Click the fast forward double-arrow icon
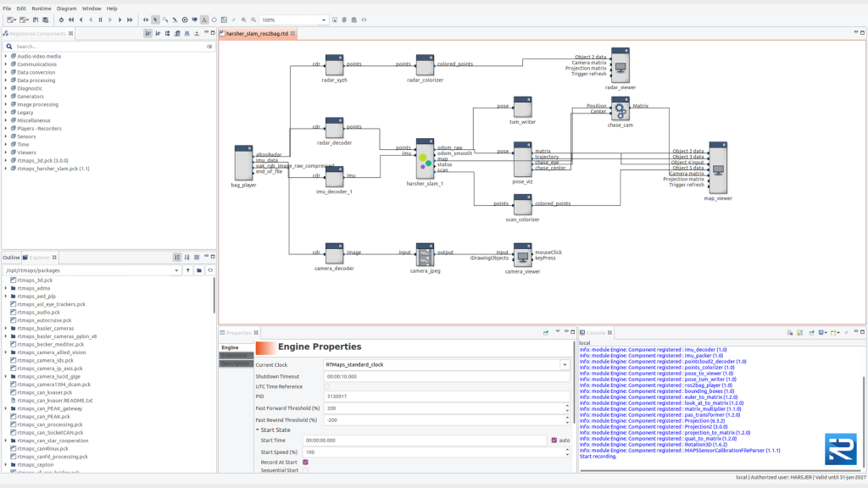Image resolution: width=868 pixels, height=488 pixels. coord(130,20)
